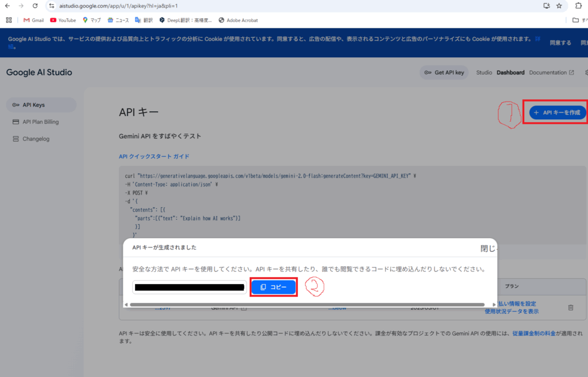Open the 従量課金制の料金 link

534,333
